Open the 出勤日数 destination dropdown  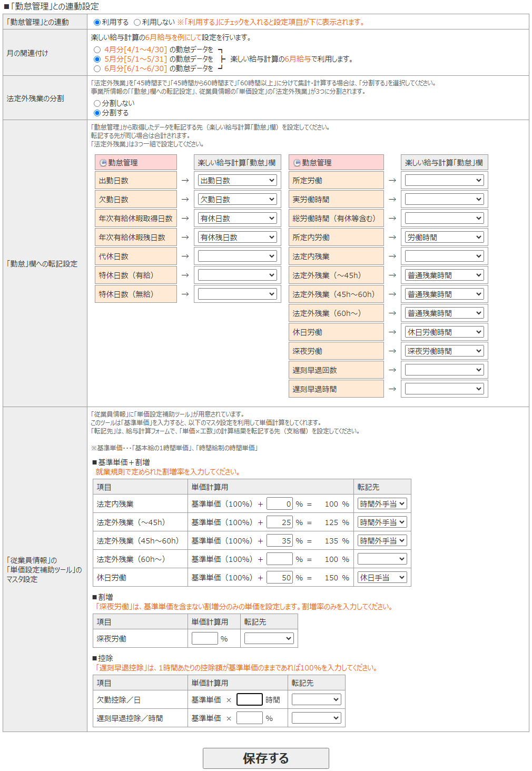pyautogui.click(x=237, y=180)
